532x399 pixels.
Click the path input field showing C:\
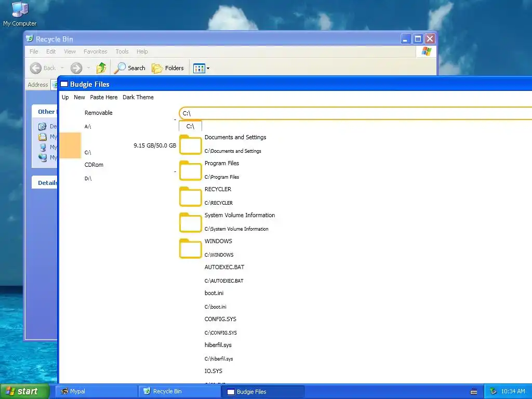355,113
